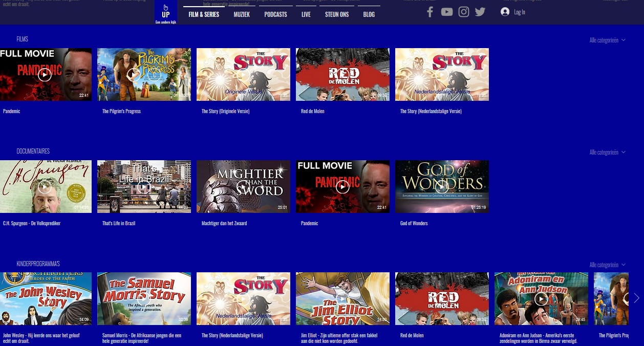Open Red de Molen thumbnail in Kinderprogramma's

pos(442,299)
